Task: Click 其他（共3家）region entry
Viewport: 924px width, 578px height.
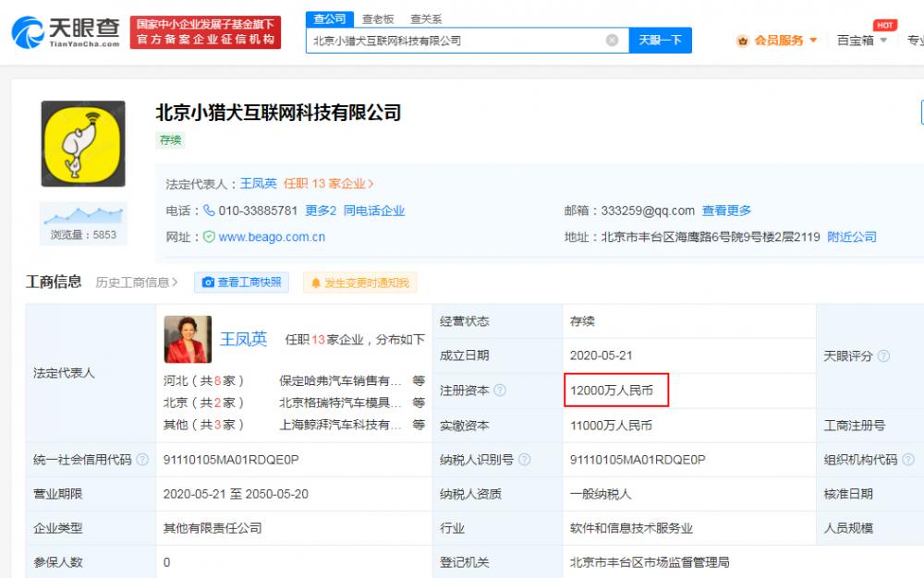Action: (203, 425)
